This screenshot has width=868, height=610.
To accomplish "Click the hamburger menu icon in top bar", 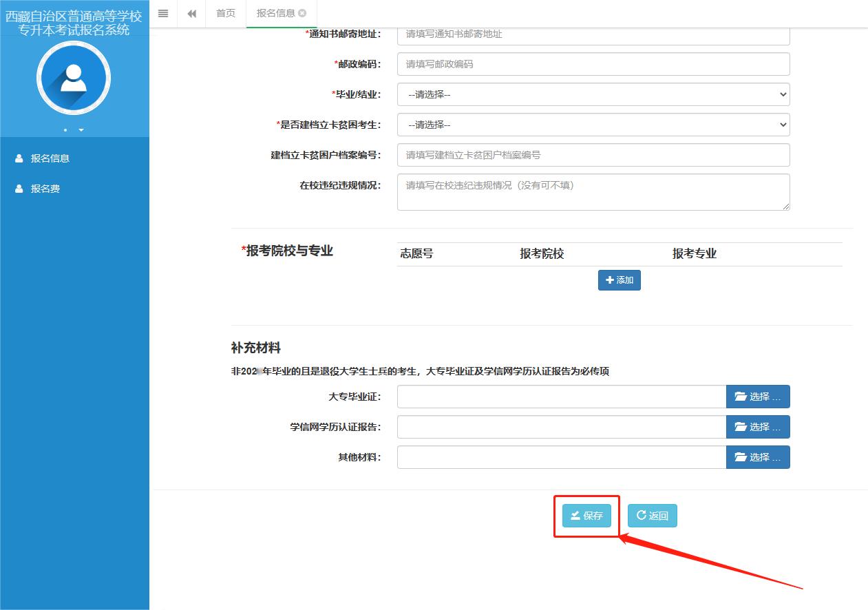I will [x=163, y=14].
